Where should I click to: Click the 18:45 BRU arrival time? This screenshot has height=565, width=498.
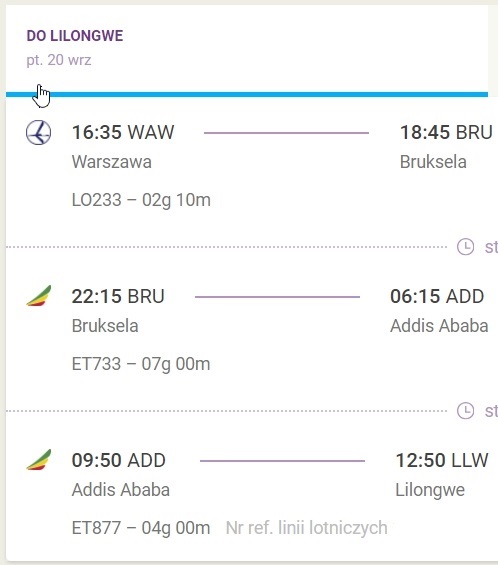446,132
